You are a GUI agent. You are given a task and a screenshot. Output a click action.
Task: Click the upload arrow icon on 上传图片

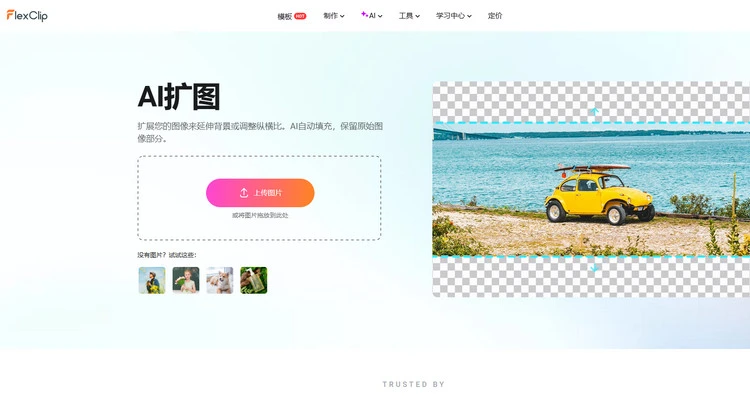pyautogui.click(x=244, y=193)
